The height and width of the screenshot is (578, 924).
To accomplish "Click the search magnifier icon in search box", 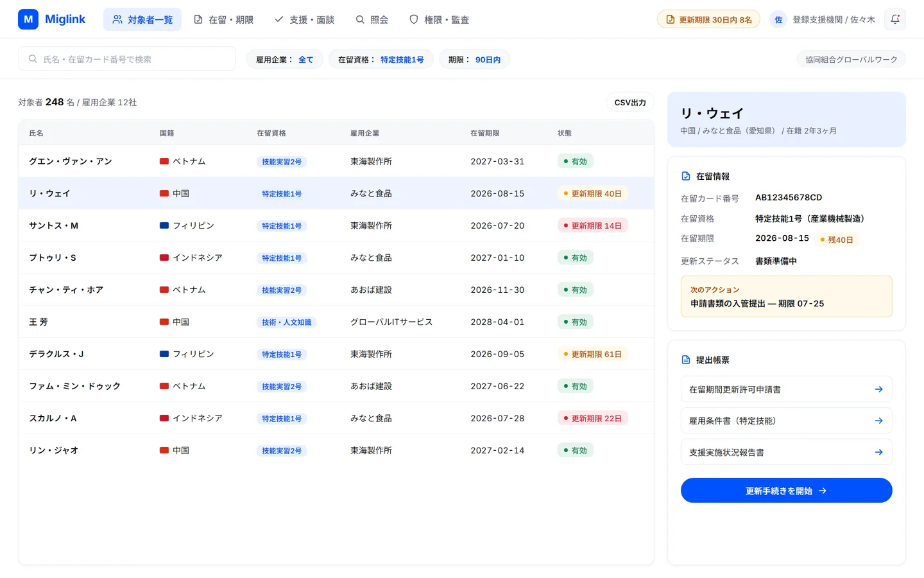I will [33, 59].
